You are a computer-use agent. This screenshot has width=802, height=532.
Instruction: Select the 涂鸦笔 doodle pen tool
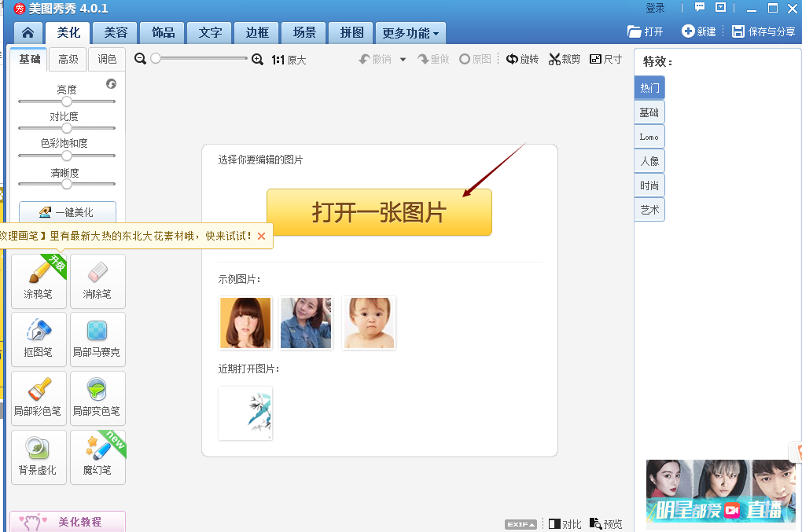click(39, 281)
